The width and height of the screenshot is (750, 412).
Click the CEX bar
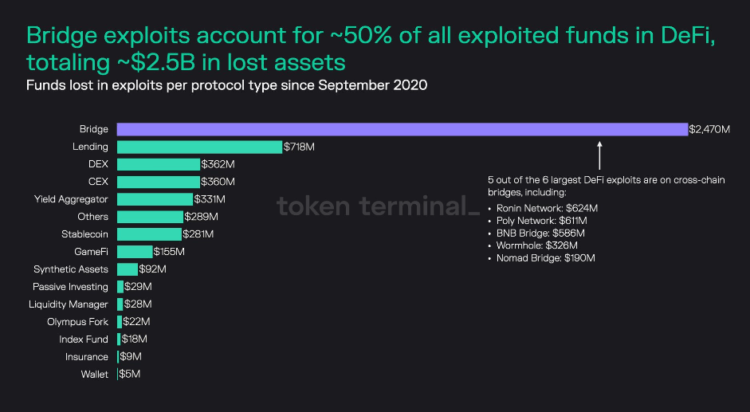tap(158, 182)
